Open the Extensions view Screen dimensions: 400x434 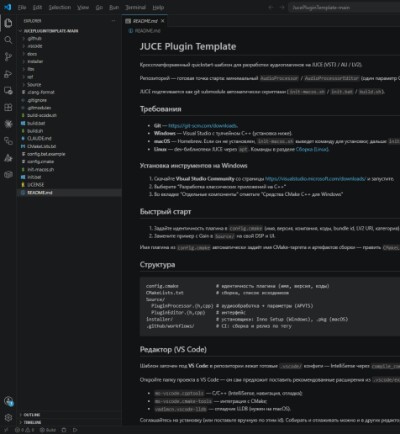(8, 107)
